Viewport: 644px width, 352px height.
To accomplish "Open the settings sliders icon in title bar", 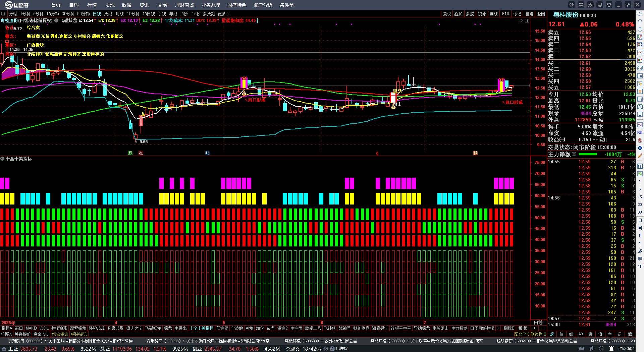I will [581, 5].
